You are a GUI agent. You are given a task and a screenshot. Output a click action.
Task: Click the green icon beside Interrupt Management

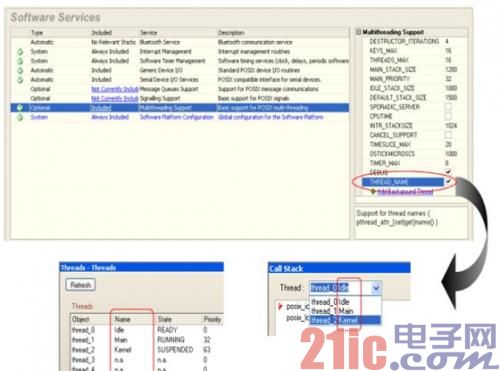coord(20,52)
